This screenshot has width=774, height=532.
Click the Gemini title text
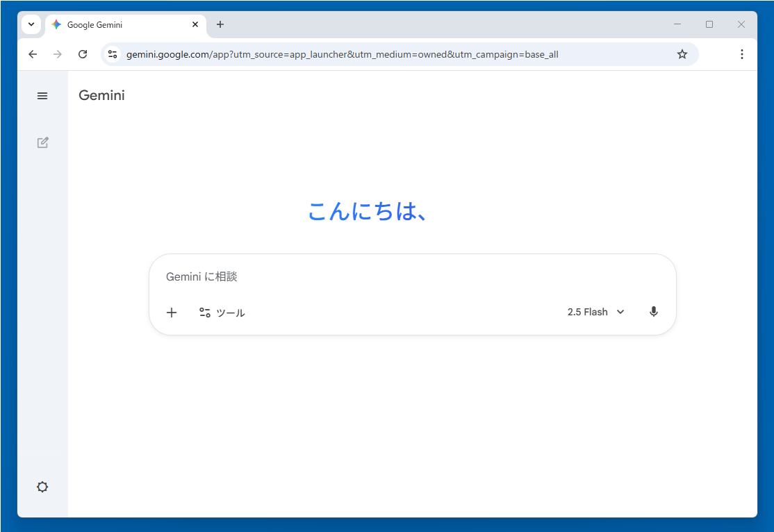tap(101, 95)
